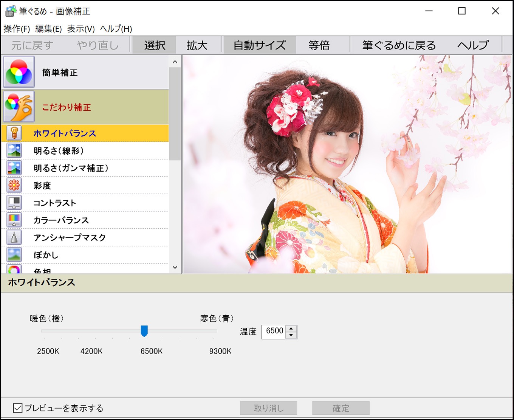Click the アンシャープマスク triangle icon

tap(14, 237)
